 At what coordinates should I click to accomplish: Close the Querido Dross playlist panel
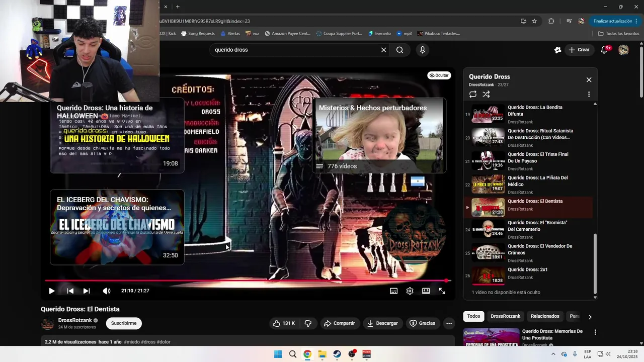pyautogui.click(x=589, y=80)
